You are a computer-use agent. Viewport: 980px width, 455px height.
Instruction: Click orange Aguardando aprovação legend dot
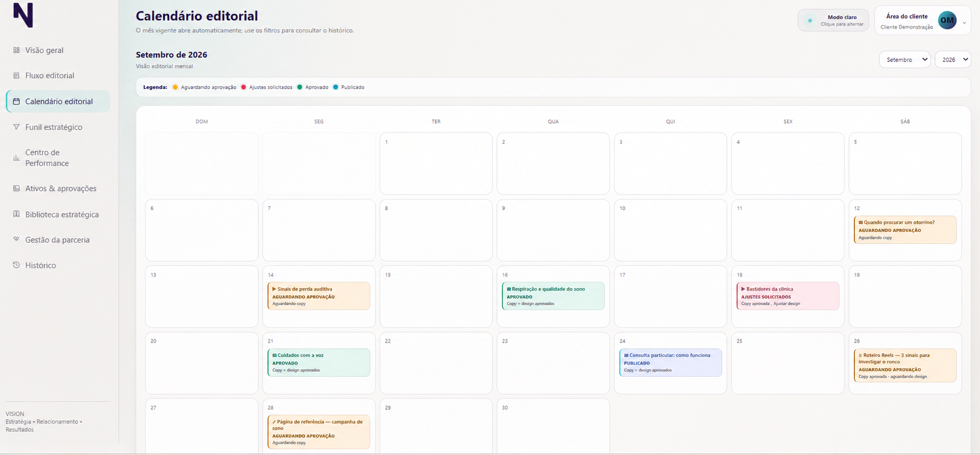coord(175,87)
